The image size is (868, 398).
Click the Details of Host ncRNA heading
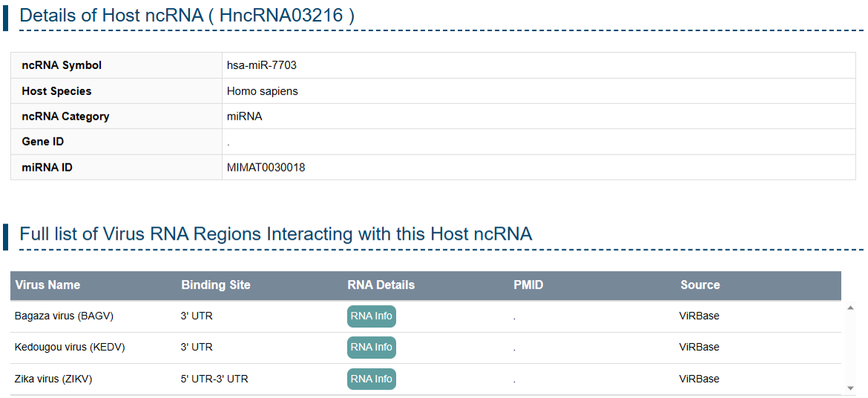pyautogui.click(x=186, y=15)
